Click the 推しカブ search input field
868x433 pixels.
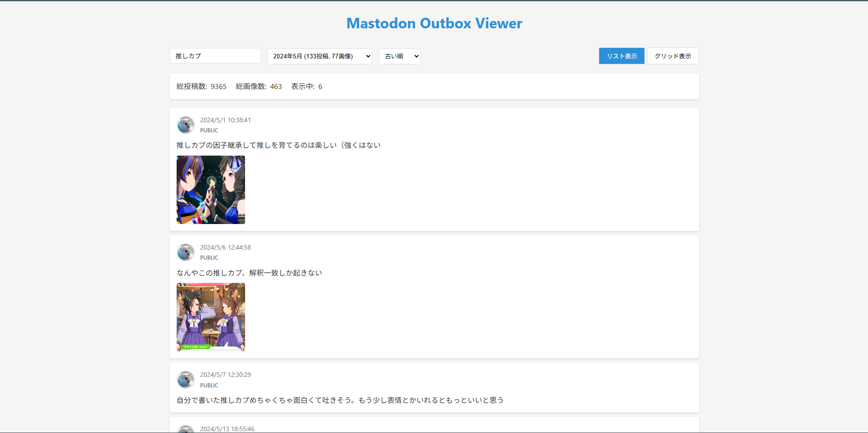point(215,56)
